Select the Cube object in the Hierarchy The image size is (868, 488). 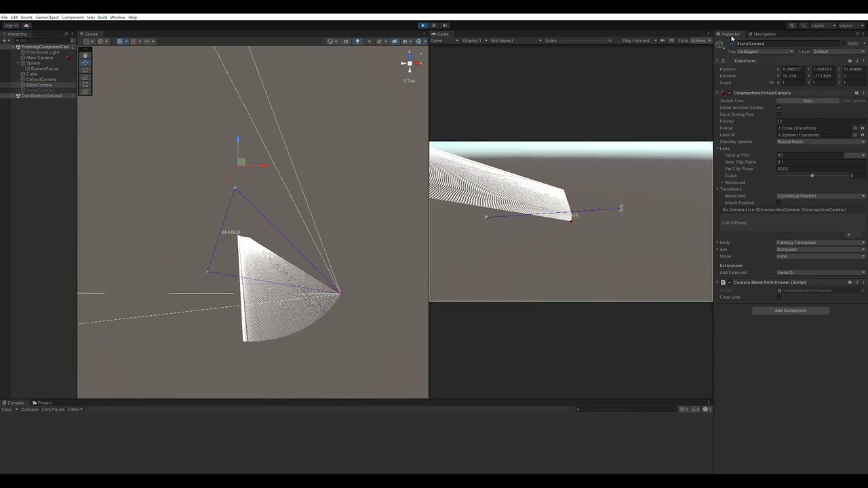(x=31, y=74)
